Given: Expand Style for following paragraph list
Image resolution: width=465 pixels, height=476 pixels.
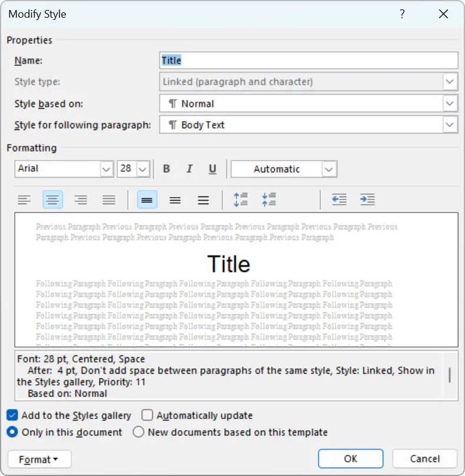Looking at the screenshot, I should pyautogui.click(x=450, y=125).
